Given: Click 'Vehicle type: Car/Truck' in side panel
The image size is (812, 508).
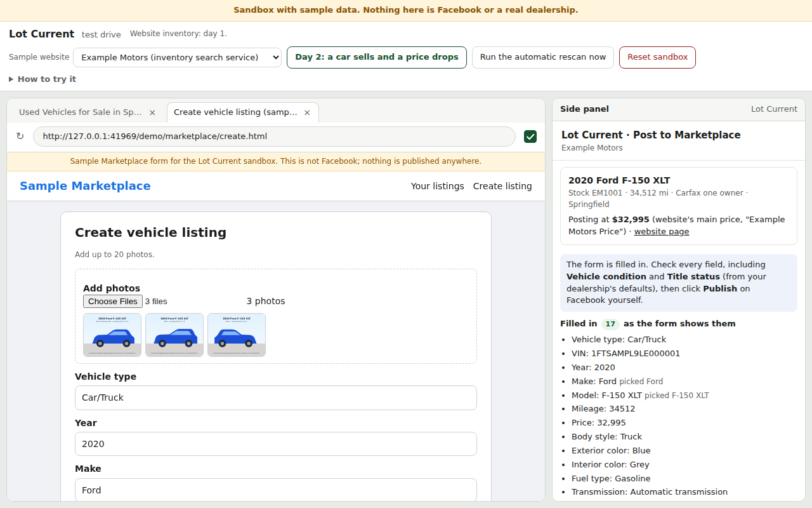Looking at the screenshot, I should [619, 340].
